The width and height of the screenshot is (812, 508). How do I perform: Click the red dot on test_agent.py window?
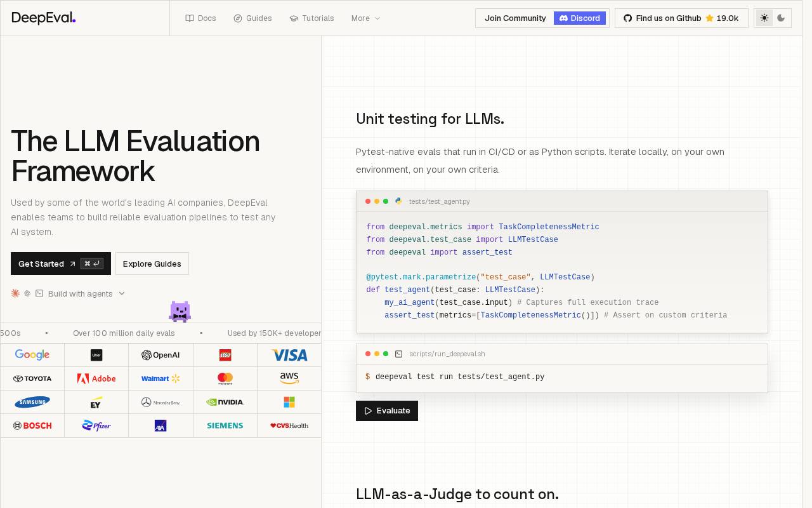pos(368,201)
